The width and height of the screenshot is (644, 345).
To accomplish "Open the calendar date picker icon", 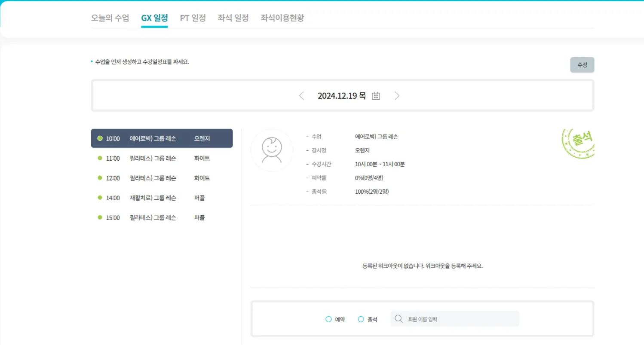I will pos(376,96).
